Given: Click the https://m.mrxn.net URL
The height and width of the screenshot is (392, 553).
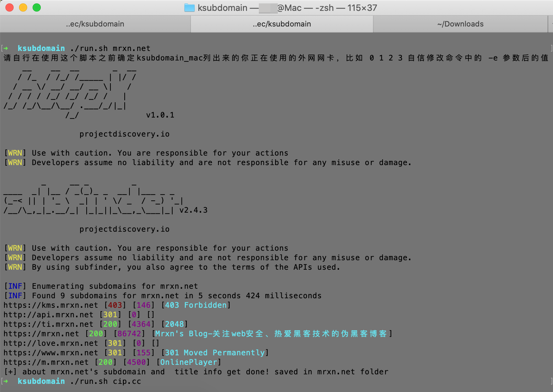Looking at the screenshot, I should 46,362.
